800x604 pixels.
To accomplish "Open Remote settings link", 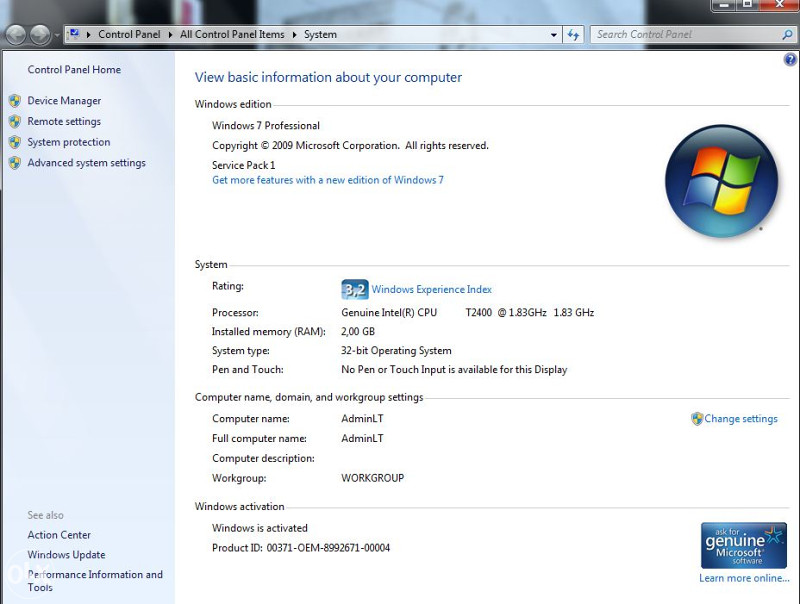I will [64, 121].
